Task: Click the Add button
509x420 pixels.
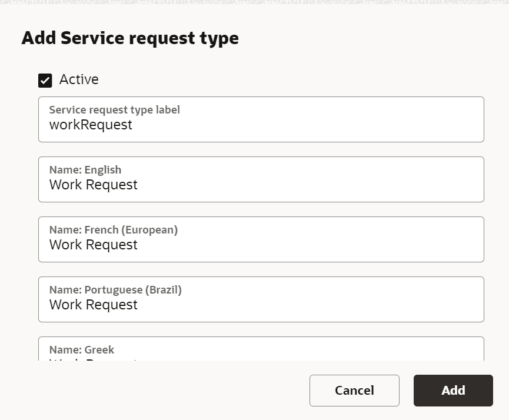Action: coord(453,391)
